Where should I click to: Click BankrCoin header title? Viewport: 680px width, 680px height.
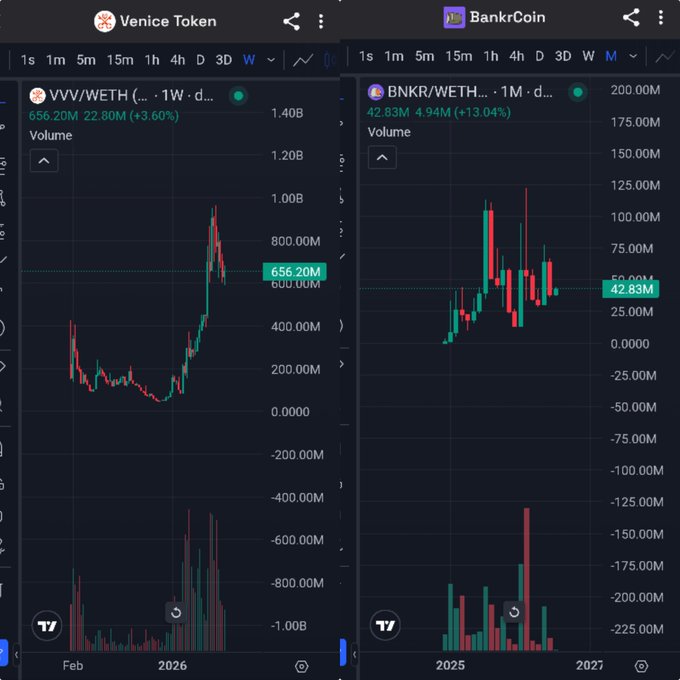click(x=507, y=17)
